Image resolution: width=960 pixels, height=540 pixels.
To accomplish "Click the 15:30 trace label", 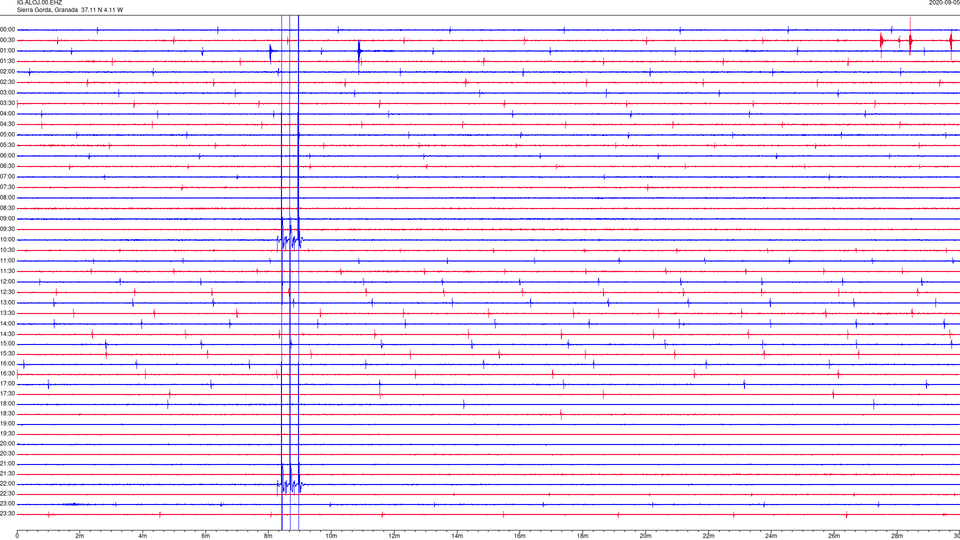I will pos(7,353).
